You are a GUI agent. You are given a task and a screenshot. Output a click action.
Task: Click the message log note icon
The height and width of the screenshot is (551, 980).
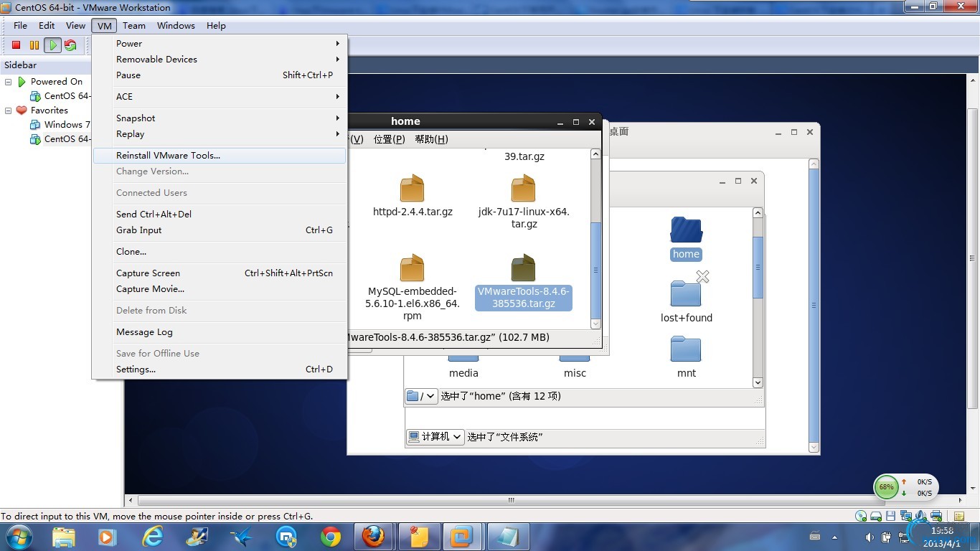click(959, 516)
